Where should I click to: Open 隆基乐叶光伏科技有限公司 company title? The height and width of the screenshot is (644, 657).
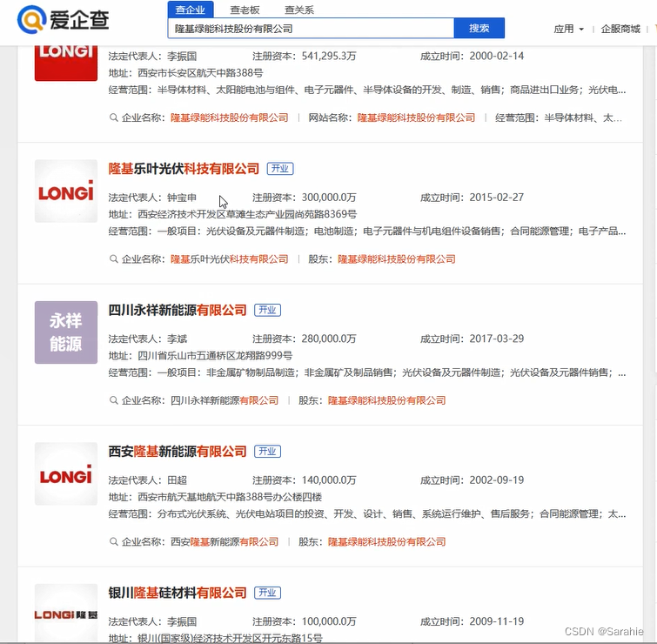point(184,169)
